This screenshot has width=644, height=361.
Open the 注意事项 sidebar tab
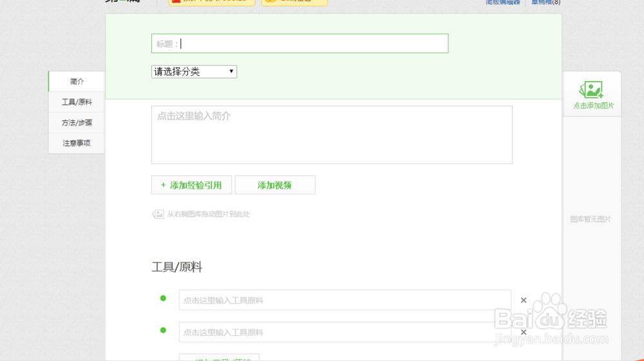77,143
